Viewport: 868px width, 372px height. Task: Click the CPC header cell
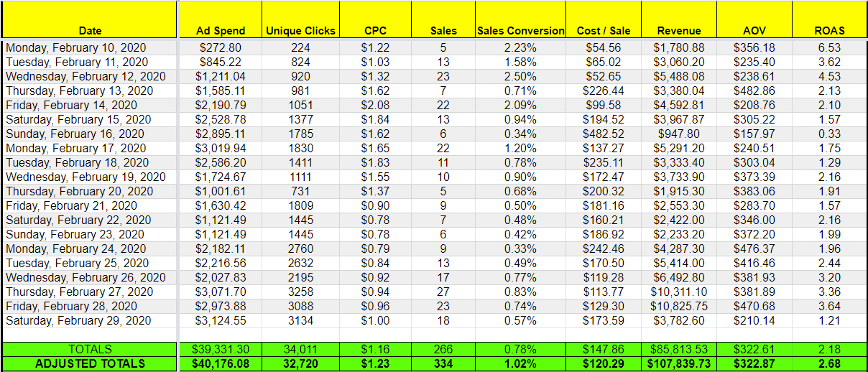coord(375,20)
